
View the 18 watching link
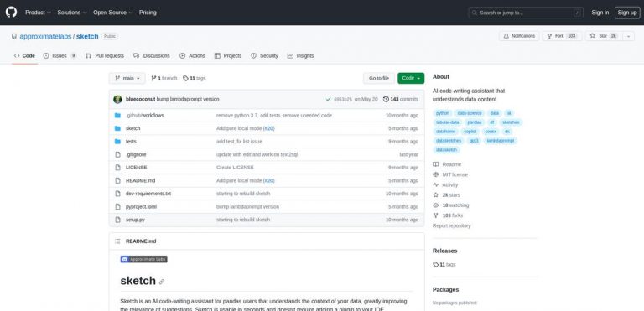coord(450,205)
